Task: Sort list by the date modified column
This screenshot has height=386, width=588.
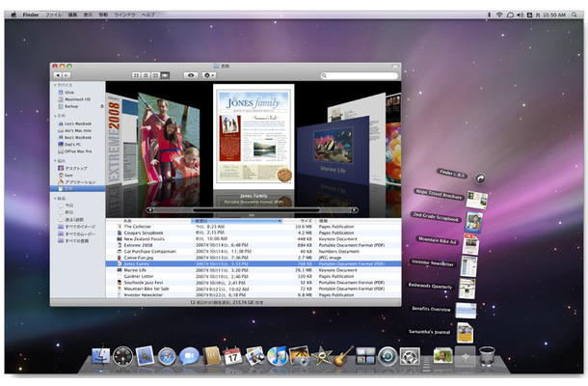Action: tap(231, 220)
